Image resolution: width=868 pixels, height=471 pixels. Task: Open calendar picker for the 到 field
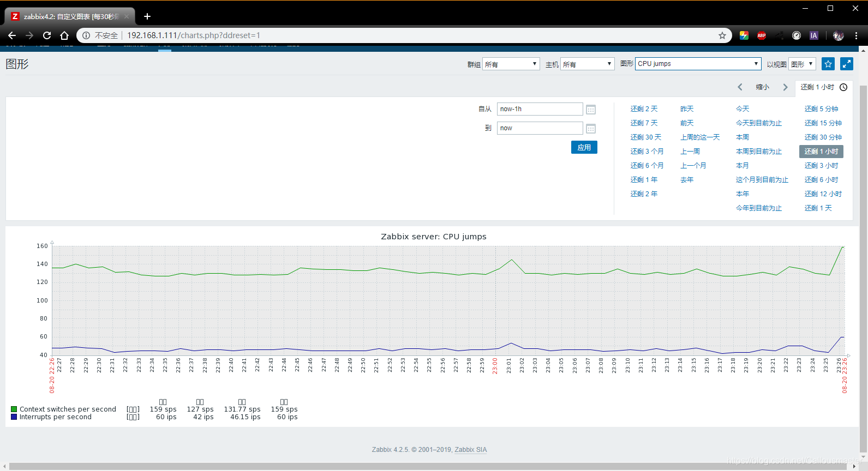point(591,129)
